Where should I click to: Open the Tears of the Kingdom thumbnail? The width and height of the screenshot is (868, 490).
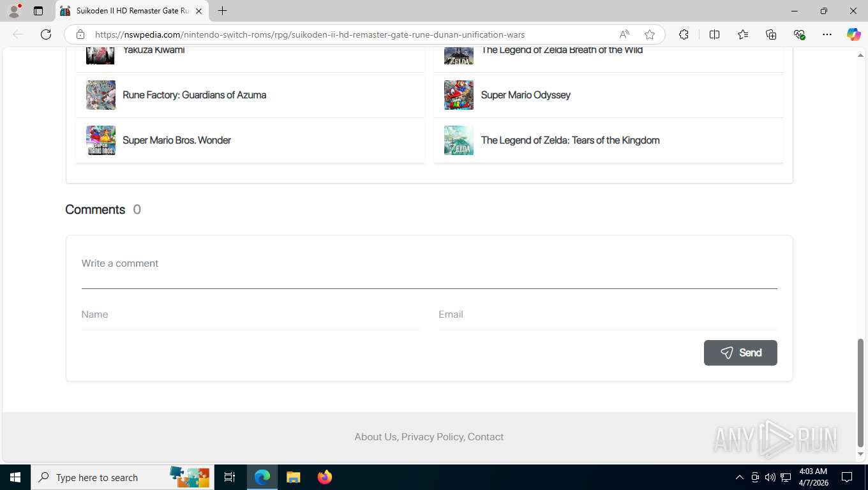pyautogui.click(x=459, y=140)
